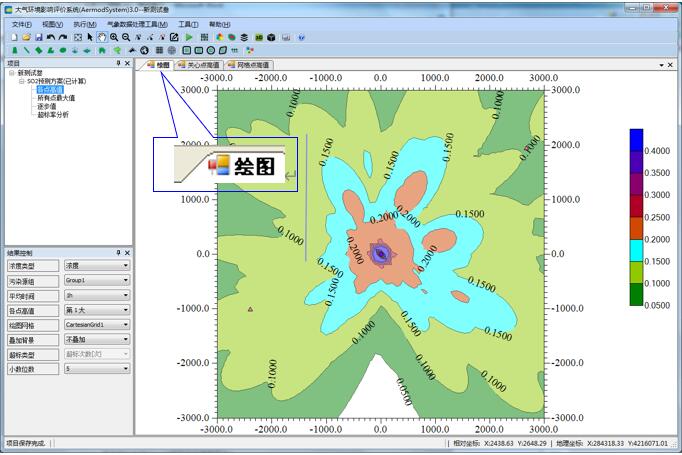
Task: Click the Save (floppy disk) toolbar icon
Action: click(38, 37)
